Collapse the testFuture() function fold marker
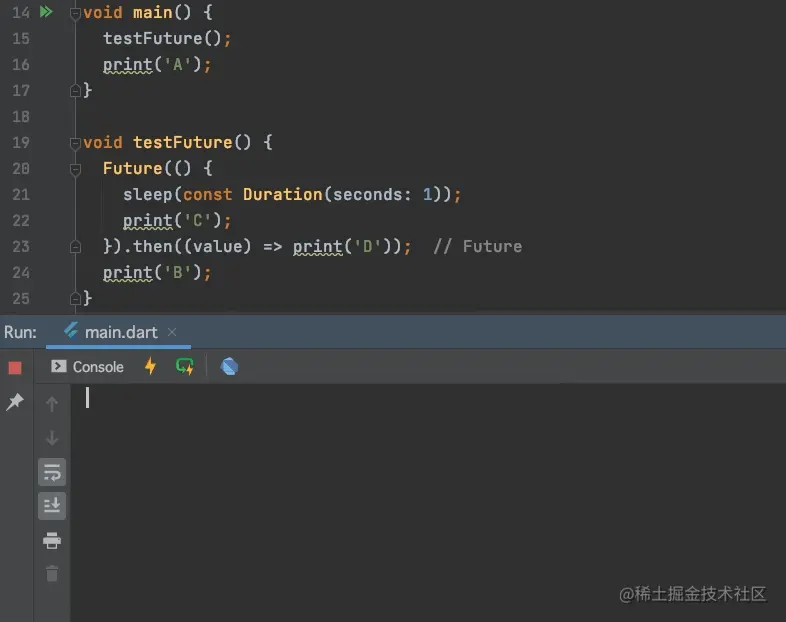786x622 pixels. tap(75, 143)
